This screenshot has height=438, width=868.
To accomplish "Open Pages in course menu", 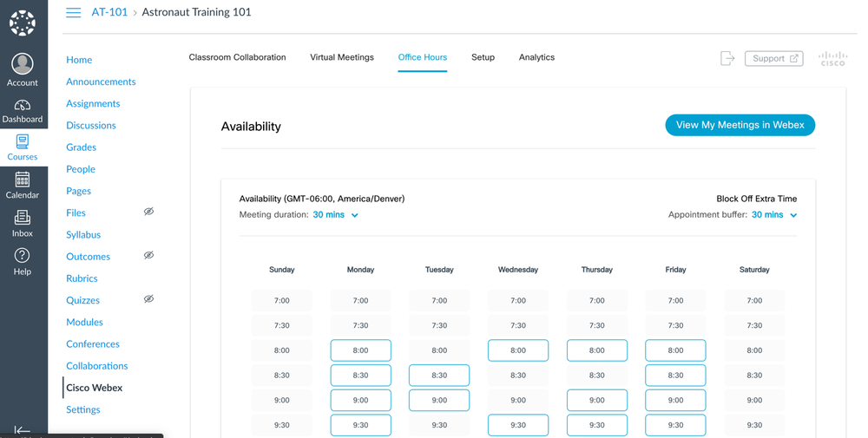I will 78,191.
